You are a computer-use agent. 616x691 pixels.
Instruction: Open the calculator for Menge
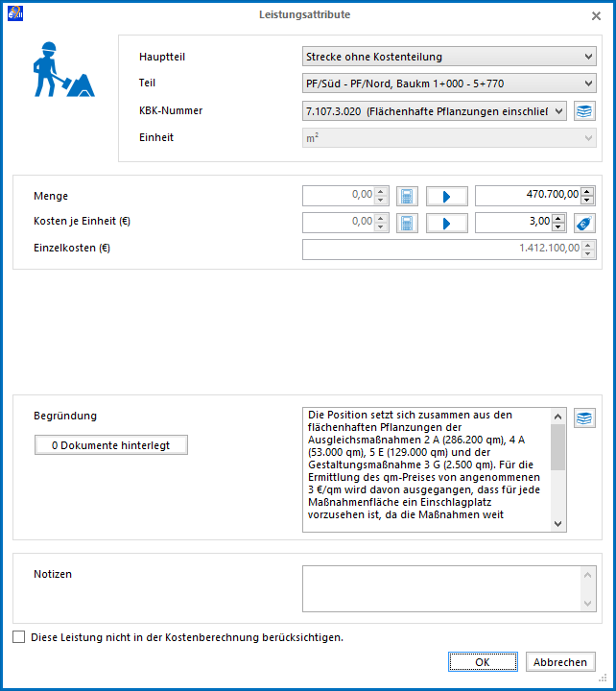(x=407, y=196)
